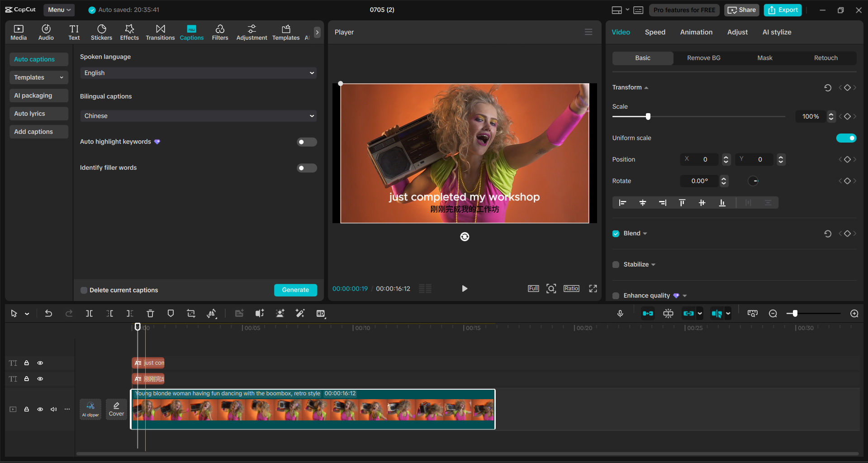Undo the last action
868x463 pixels.
pyautogui.click(x=48, y=313)
